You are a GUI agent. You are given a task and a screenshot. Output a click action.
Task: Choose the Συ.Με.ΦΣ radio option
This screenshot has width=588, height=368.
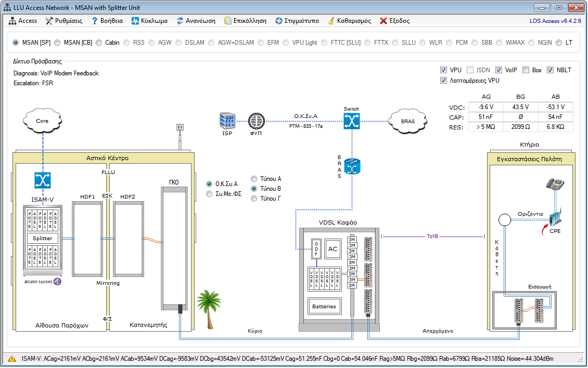coord(210,194)
